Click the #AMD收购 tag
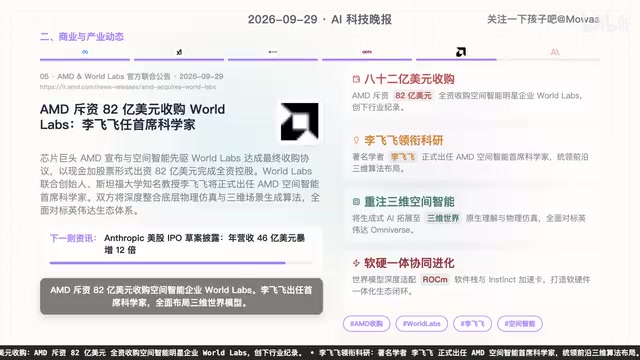Screen dimensions: 640x360 pos(367,324)
